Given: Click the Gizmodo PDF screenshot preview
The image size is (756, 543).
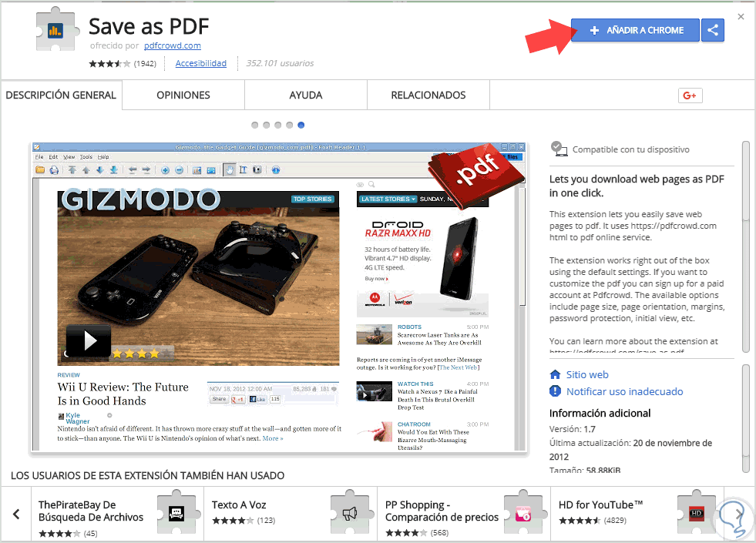Looking at the screenshot, I should point(279,297).
